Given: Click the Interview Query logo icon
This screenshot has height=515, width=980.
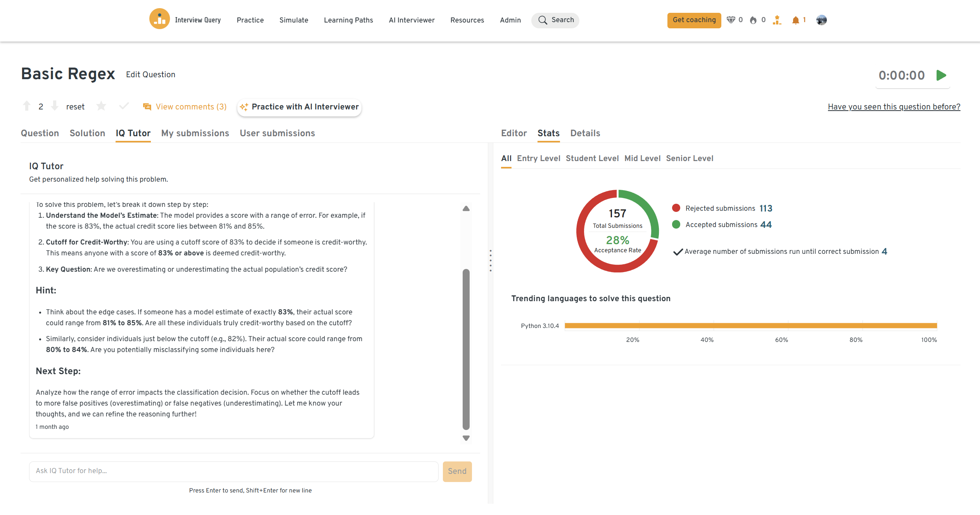Looking at the screenshot, I should pyautogui.click(x=159, y=19).
